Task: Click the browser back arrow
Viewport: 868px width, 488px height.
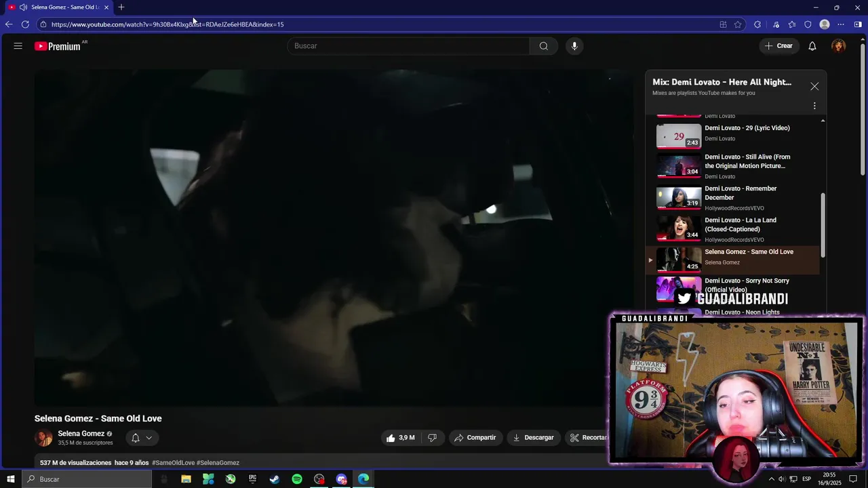Action: [9, 24]
